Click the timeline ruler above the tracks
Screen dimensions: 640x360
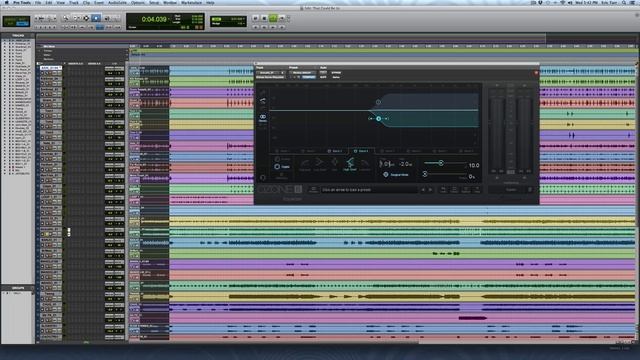click(383, 46)
